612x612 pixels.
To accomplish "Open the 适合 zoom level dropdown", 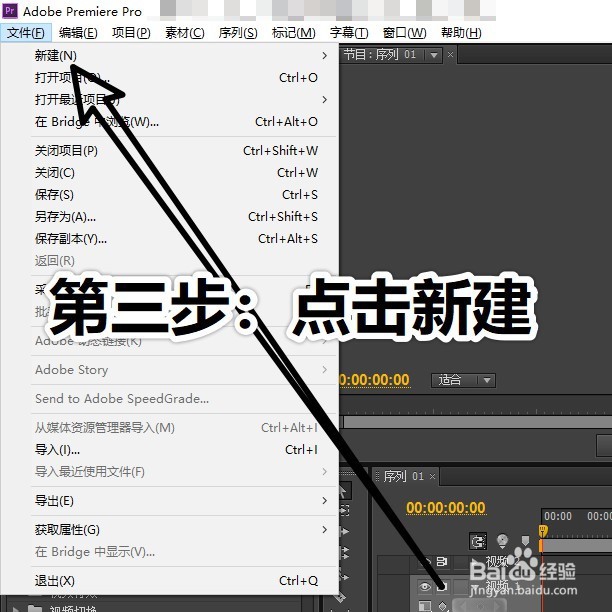I will point(463,380).
